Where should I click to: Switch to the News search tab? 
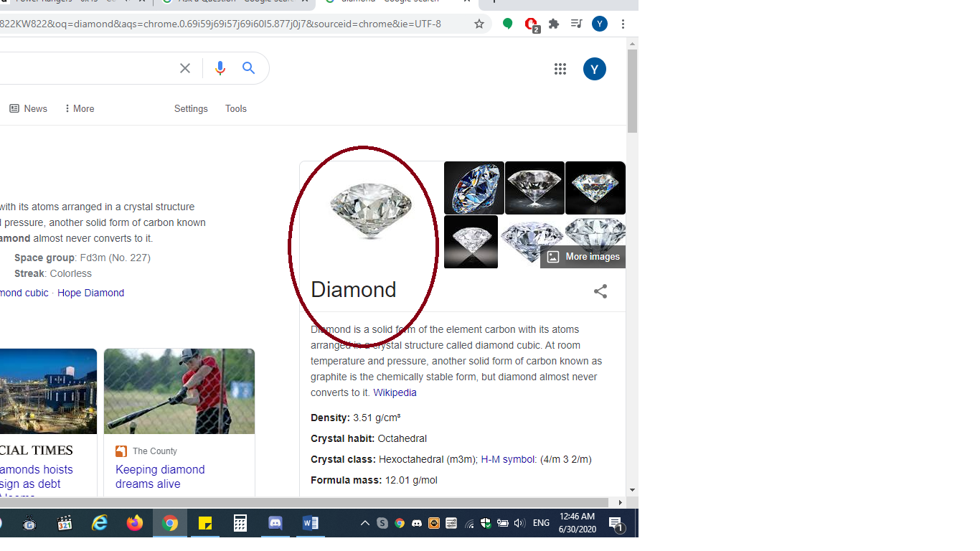point(29,108)
